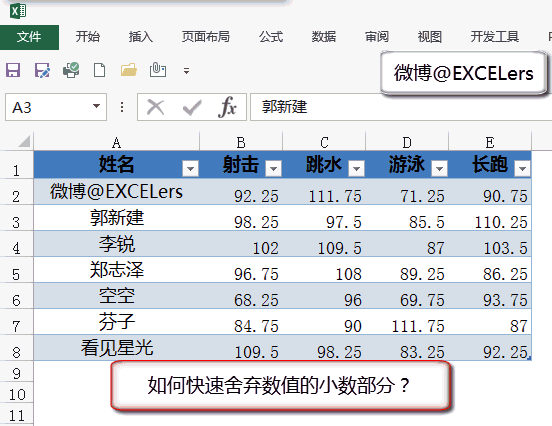Click the Insert Function fx icon
The height and width of the screenshot is (426, 552).
click(x=227, y=107)
